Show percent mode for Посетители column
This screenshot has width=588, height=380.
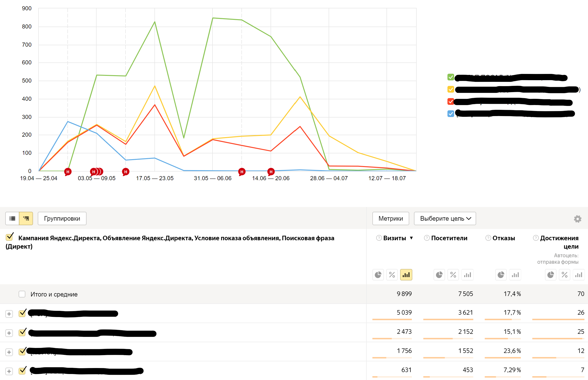pos(453,275)
